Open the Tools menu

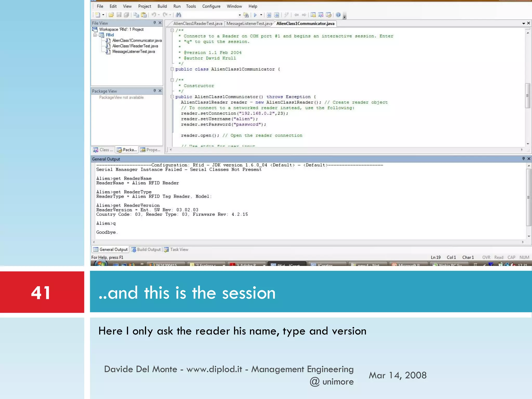[x=191, y=6]
